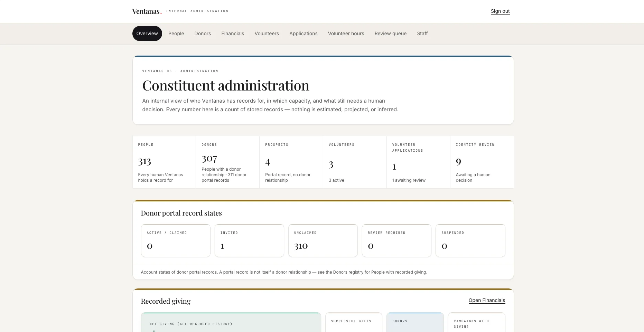This screenshot has width=644, height=332.
Task: Click the Suspended state tile
Action: pos(470,240)
